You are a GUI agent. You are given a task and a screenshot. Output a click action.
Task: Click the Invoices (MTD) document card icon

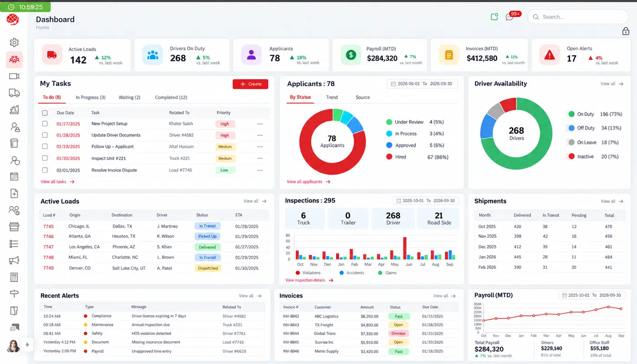point(449,55)
